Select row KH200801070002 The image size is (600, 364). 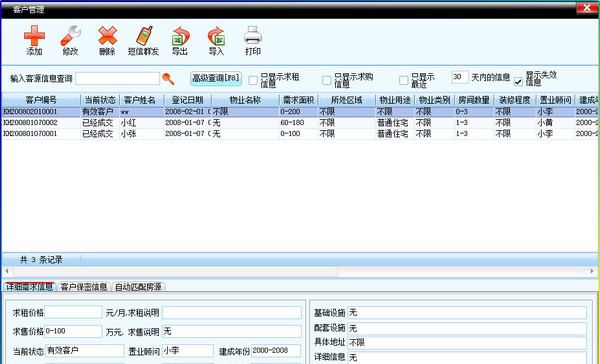(300, 123)
